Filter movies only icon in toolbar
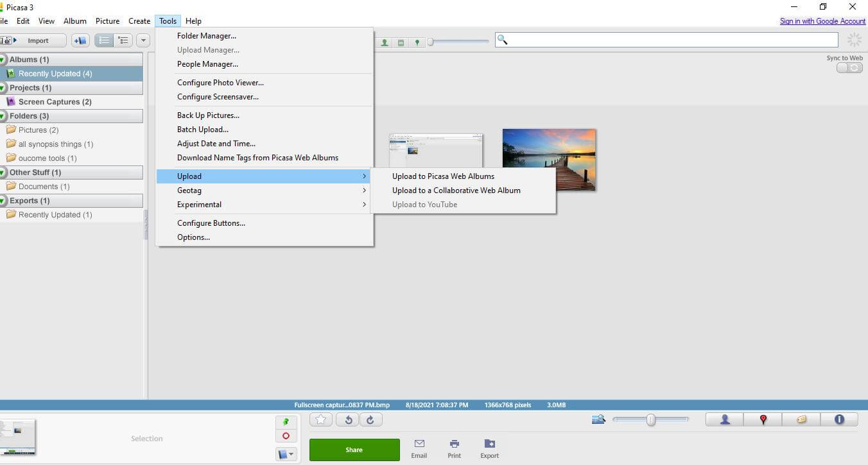Viewport: 868px width, 465px height. point(401,42)
